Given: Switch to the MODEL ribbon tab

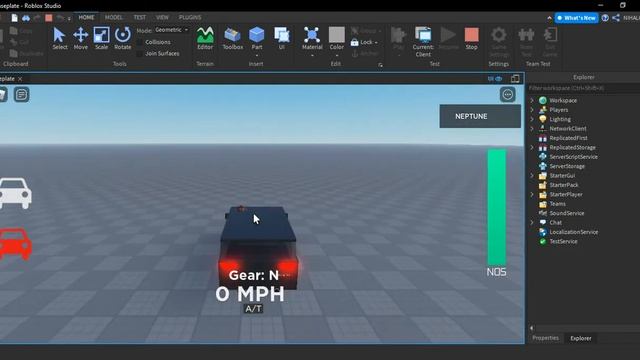Looking at the screenshot, I should click(x=113, y=17).
